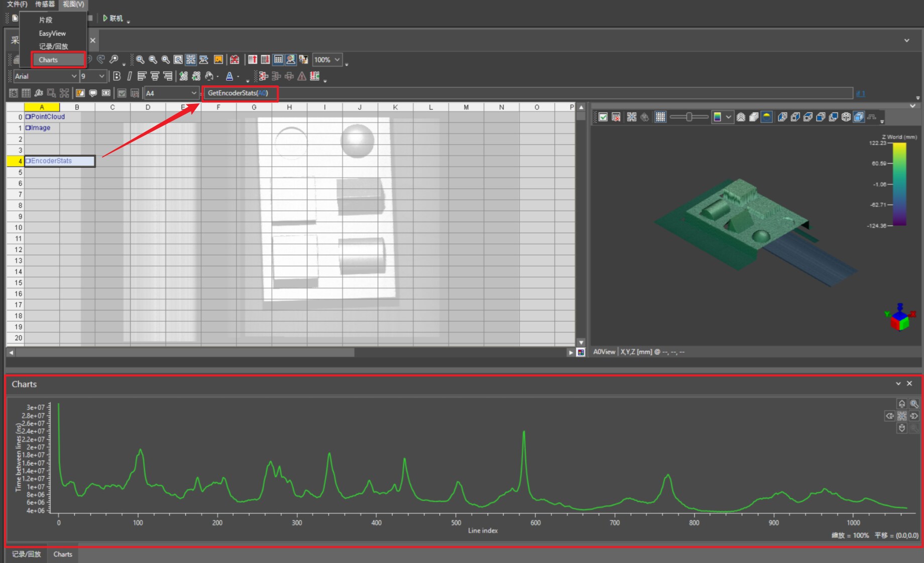The height and width of the screenshot is (563, 924).
Task: Pan chart down with the down arrow
Action: coord(902,428)
